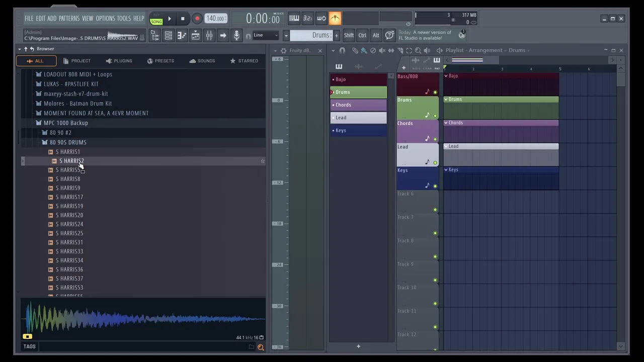The width and height of the screenshot is (644, 362).
Task: Mute the Lead track
Action: pos(435,163)
